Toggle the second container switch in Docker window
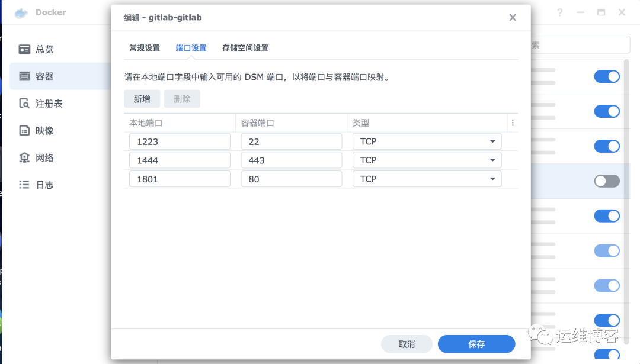 [x=607, y=111]
